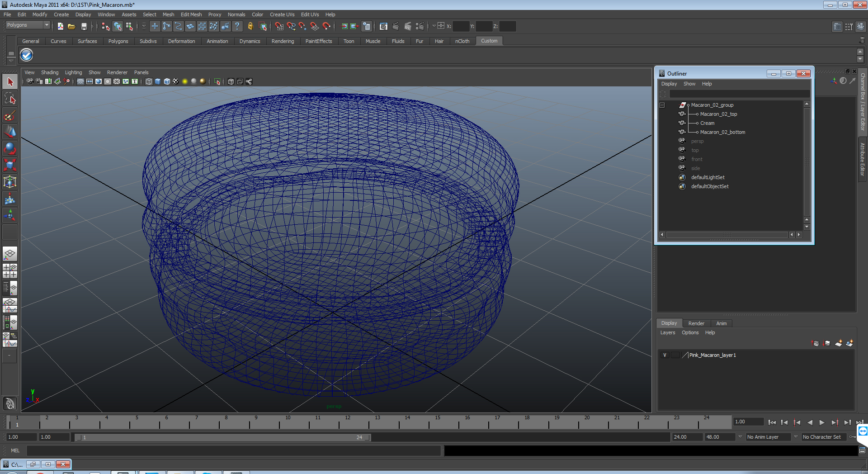Screen dimensions: 868x474
Task: Select by hierarchy mode icon
Action: (106, 27)
